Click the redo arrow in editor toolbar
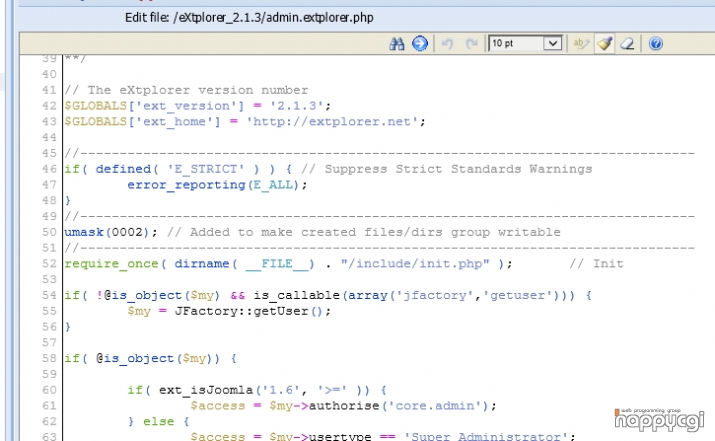 471,44
